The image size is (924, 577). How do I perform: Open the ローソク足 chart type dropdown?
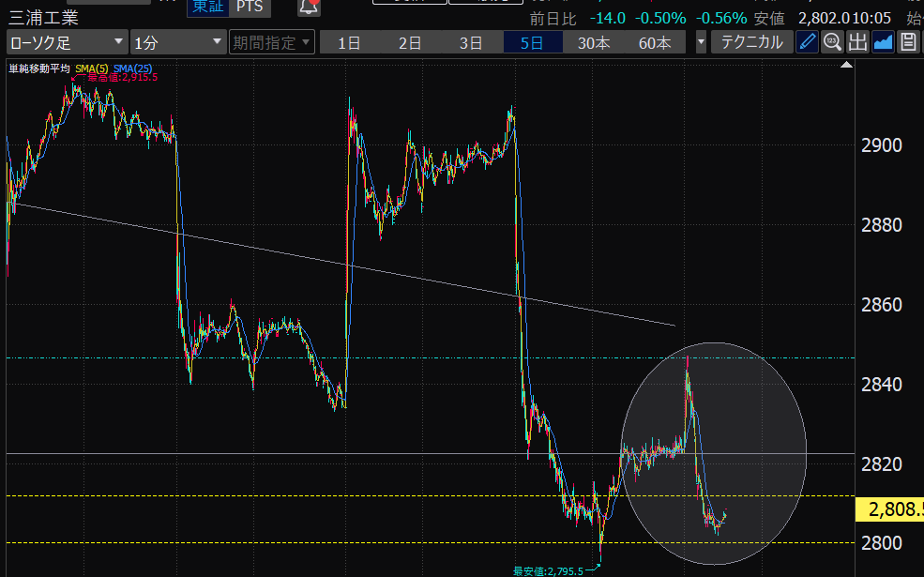(x=67, y=42)
